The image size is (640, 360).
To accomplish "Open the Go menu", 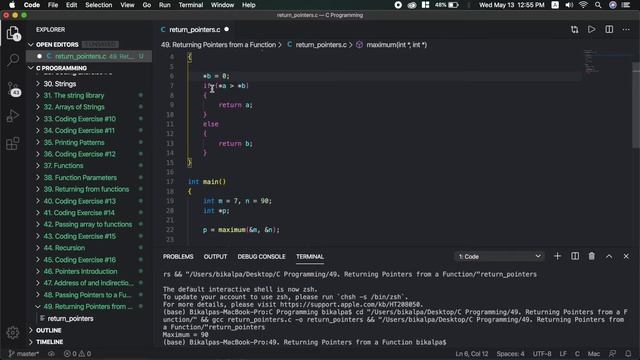I will pyautogui.click(x=147, y=5).
